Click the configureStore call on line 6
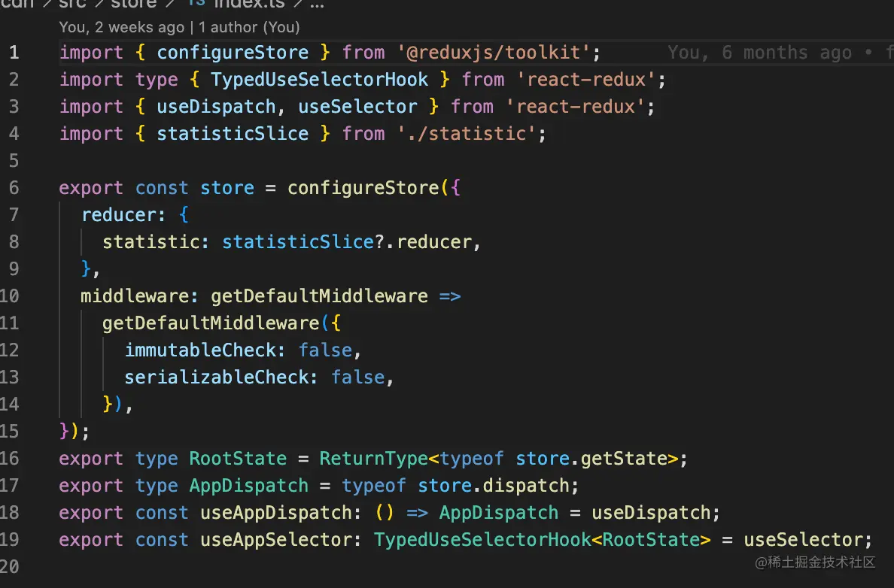894x588 pixels. pos(363,187)
